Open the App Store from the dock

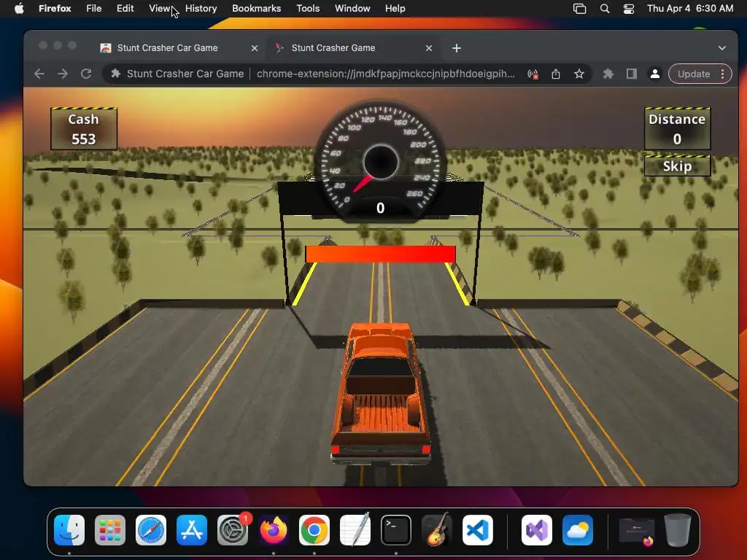(192, 530)
